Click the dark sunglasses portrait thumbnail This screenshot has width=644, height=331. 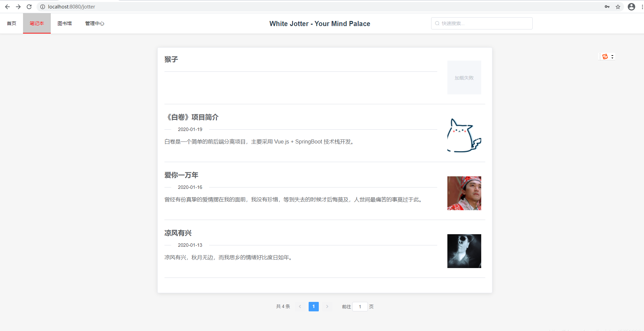click(464, 251)
